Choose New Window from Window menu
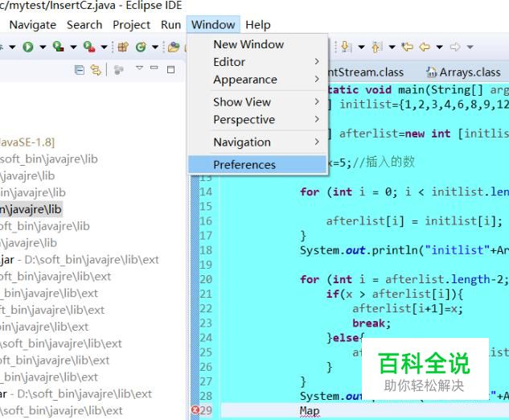 (257, 44)
